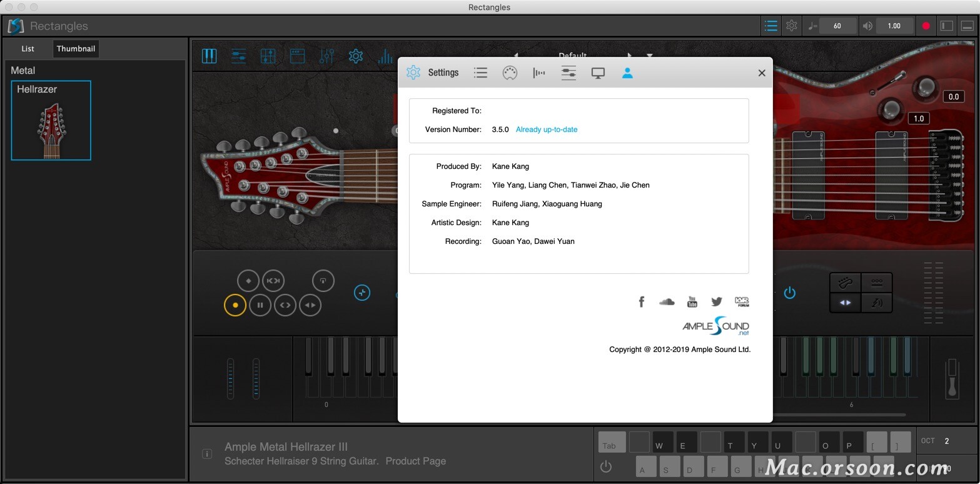This screenshot has width=980, height=484.
Task: Switch to the List tab
Action: [x=28, y=48]
